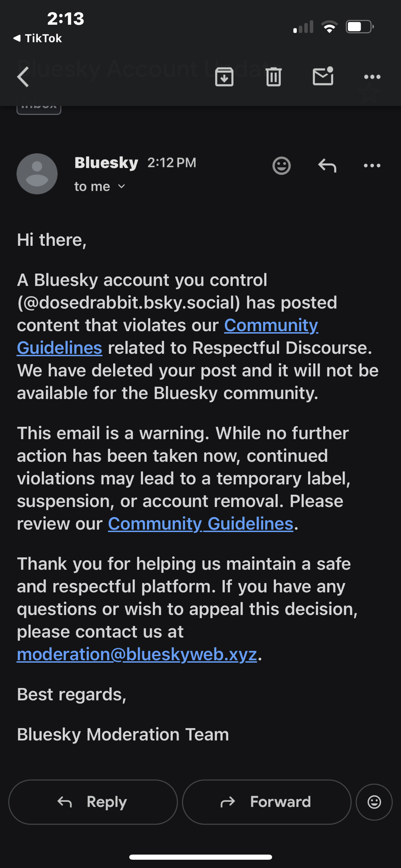Return to TikTok via status bar back link
Viewport: 401px width, 868px height.
pyautogui.click(x=38, y=39)
